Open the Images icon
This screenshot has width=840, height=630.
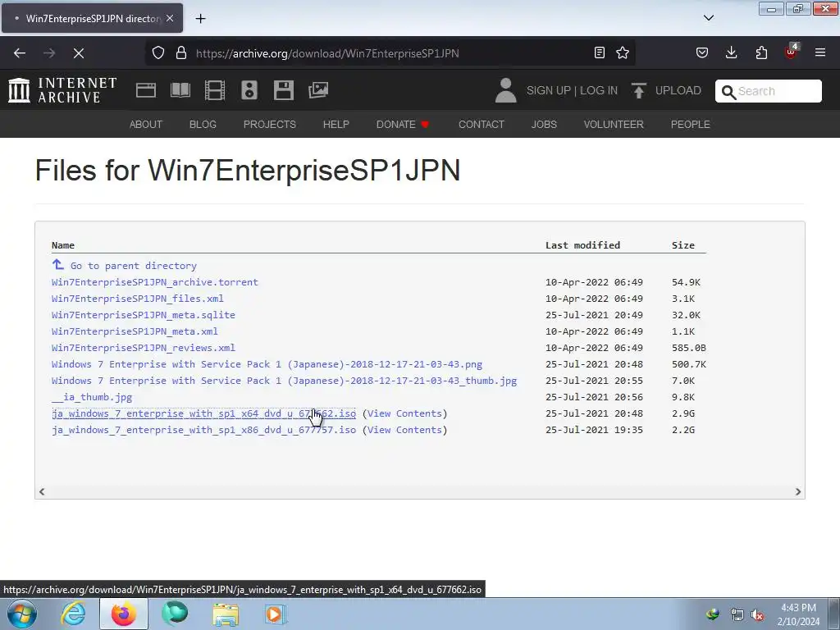click(x=318, y=90)
